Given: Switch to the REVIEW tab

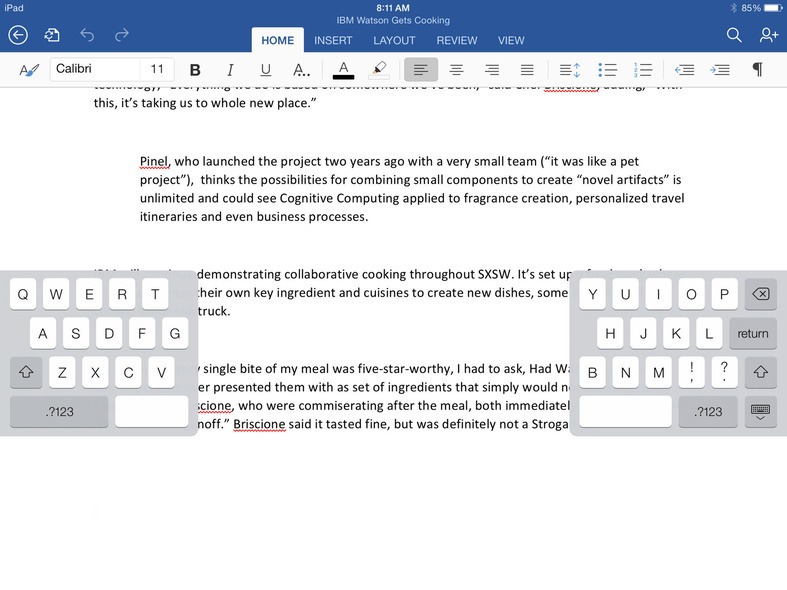Looking at the screenshot, I should click(x=456, y=40).
